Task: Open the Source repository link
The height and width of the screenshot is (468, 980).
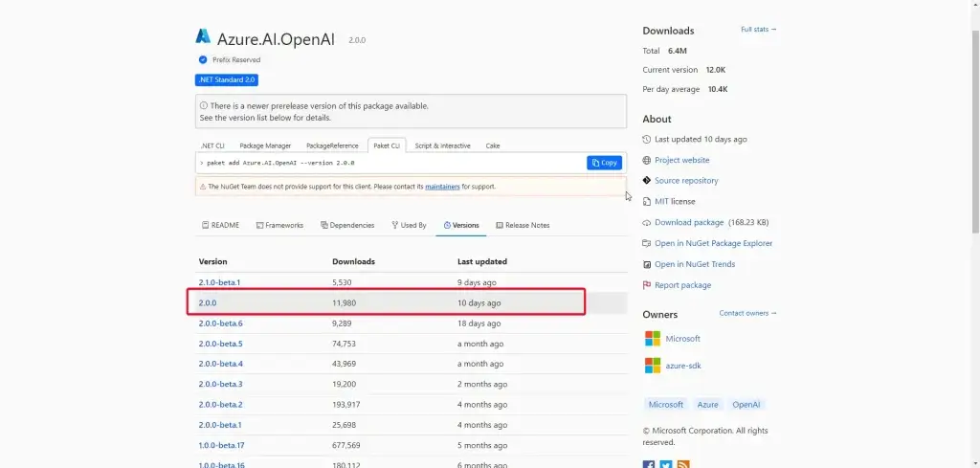Action: (686, 181)
